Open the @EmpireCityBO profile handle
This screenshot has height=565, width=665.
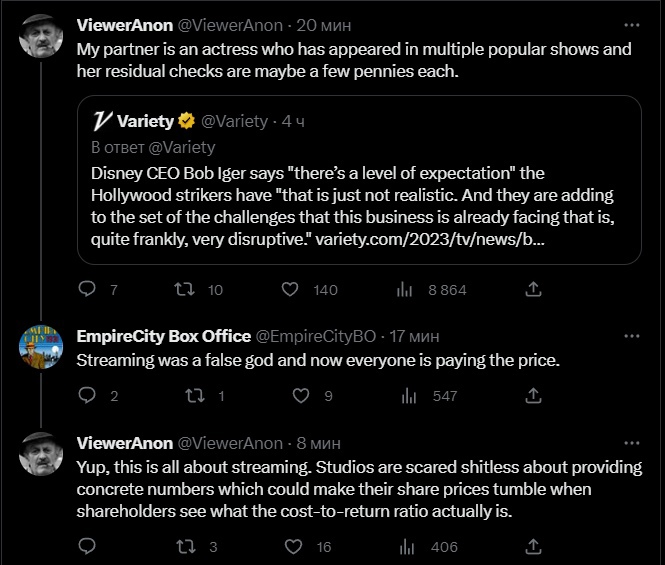click(x=316, y=336)
